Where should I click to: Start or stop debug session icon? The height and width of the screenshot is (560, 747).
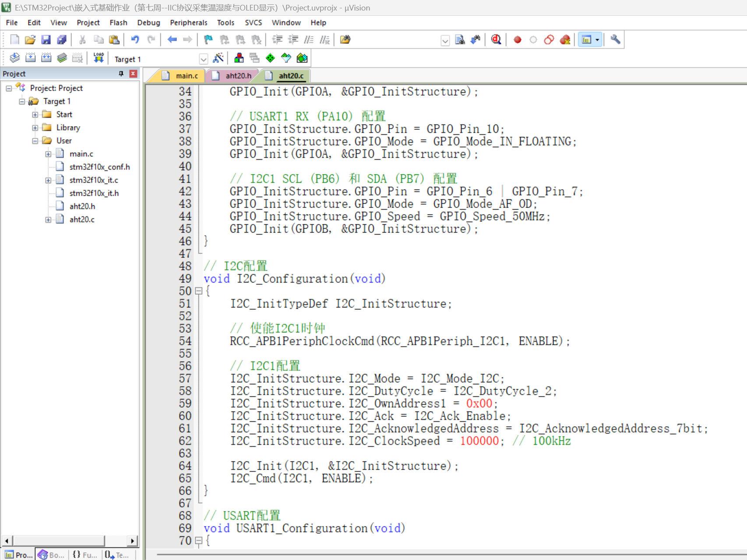[496, 40]
